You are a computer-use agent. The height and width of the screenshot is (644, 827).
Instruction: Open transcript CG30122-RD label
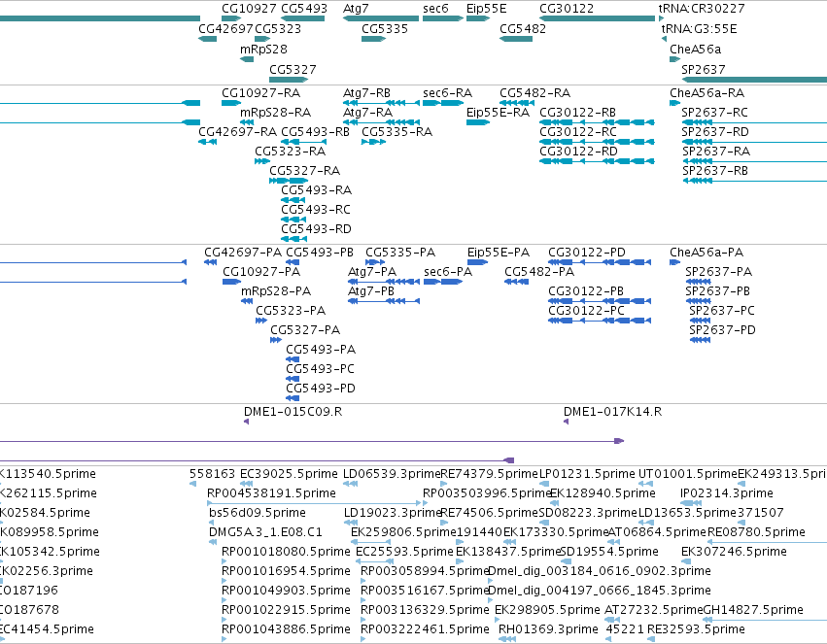[x=578, y=152]
